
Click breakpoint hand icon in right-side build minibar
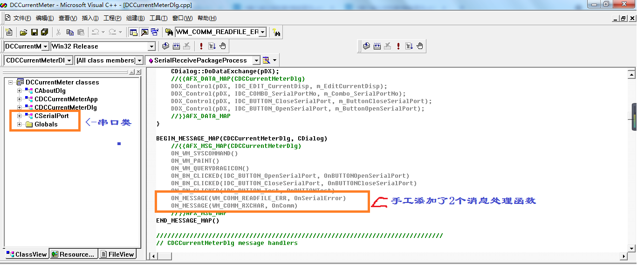coord(420,46)
